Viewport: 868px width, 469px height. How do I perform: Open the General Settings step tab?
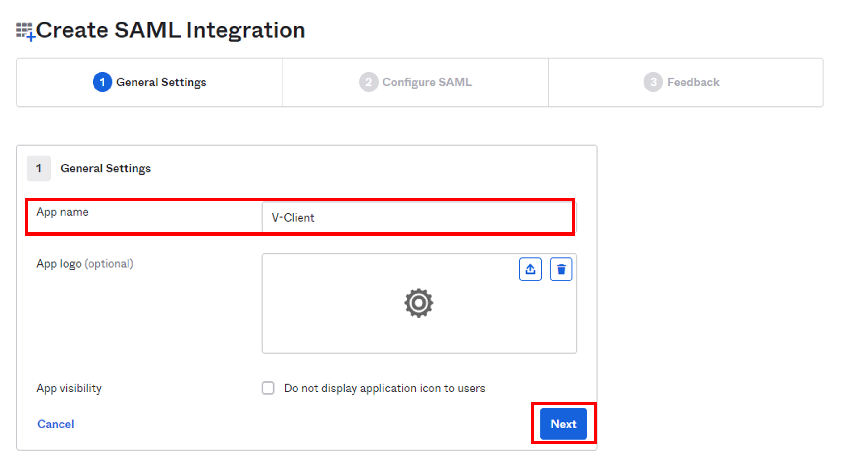[149, 83]
